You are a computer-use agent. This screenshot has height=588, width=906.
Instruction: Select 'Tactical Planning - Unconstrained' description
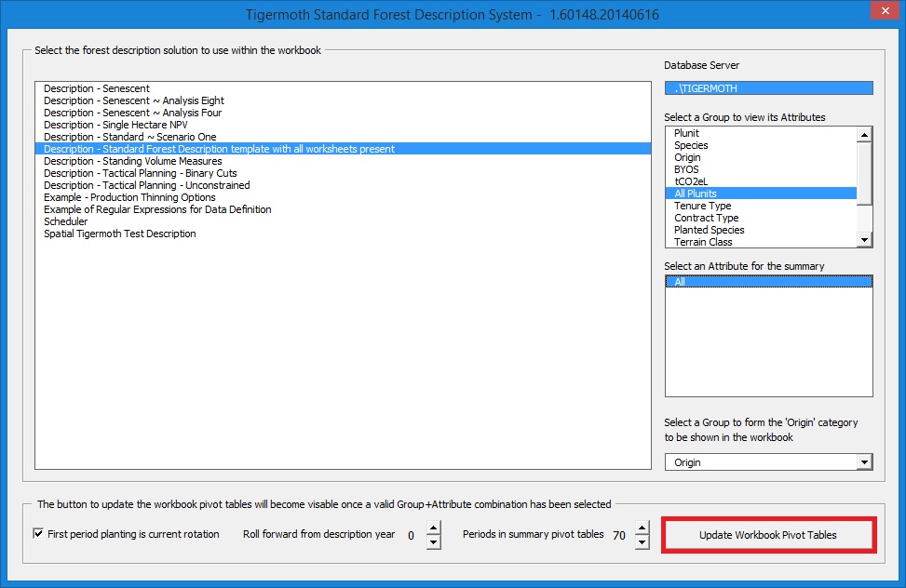344,185
